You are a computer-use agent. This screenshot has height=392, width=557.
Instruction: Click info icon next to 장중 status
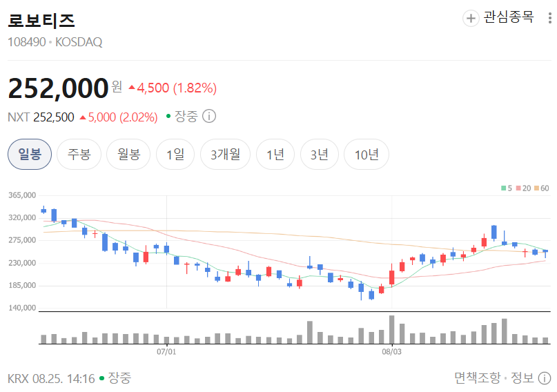[209, 116]
